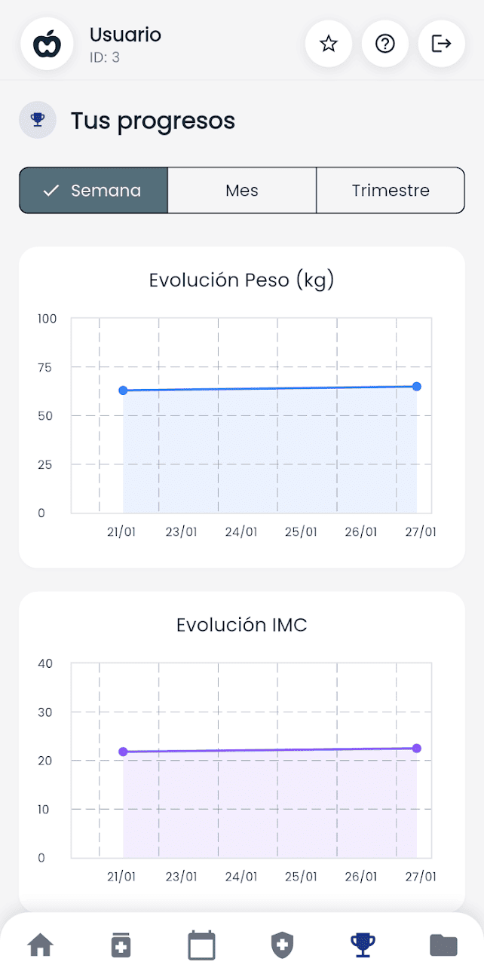The image size is (484, 980).
Task: Click the star favorites icon at top
Action: 328,44
